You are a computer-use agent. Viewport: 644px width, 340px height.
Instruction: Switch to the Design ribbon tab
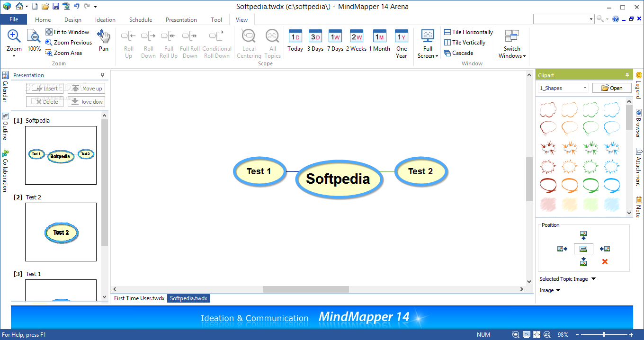[73, 20]
